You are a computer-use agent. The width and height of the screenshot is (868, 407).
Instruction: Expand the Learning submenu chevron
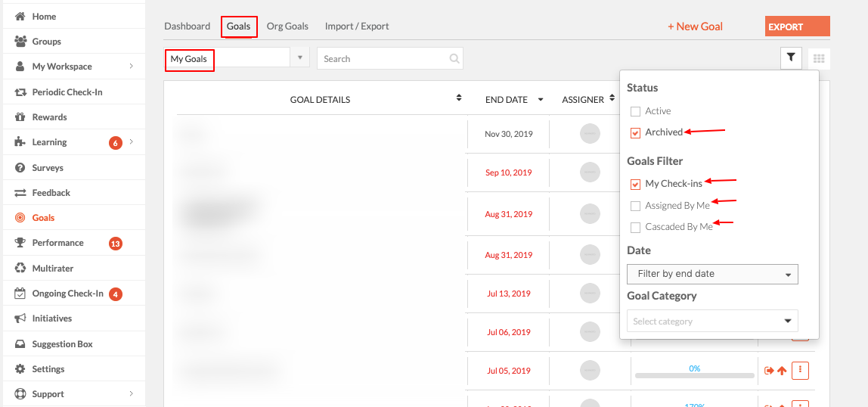pos(132,141)
